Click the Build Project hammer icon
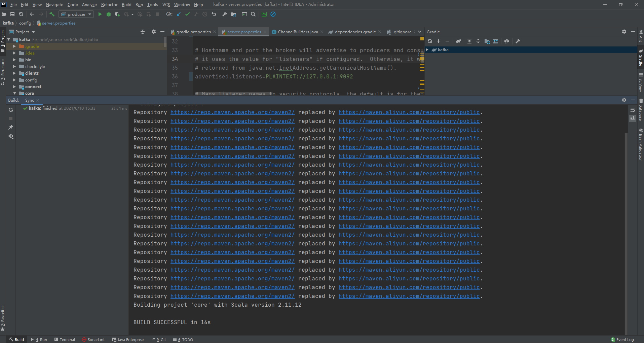 [52, 14]
